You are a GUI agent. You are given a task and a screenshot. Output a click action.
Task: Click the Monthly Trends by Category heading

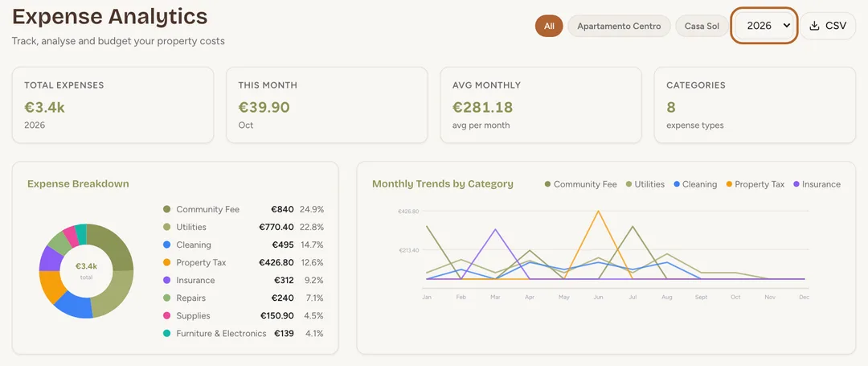click(x=443, y=184)
